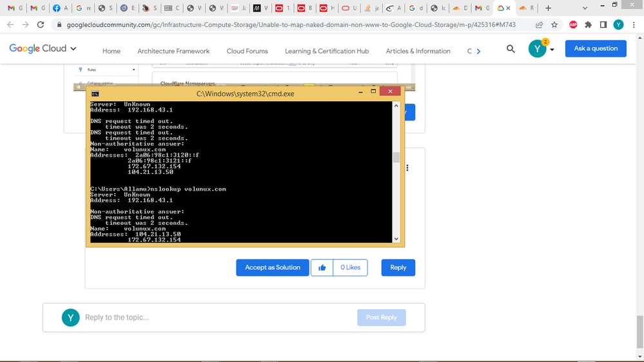Click Accept as Solution button
Screen dimensions: 644x362
(x=273, y=267)
